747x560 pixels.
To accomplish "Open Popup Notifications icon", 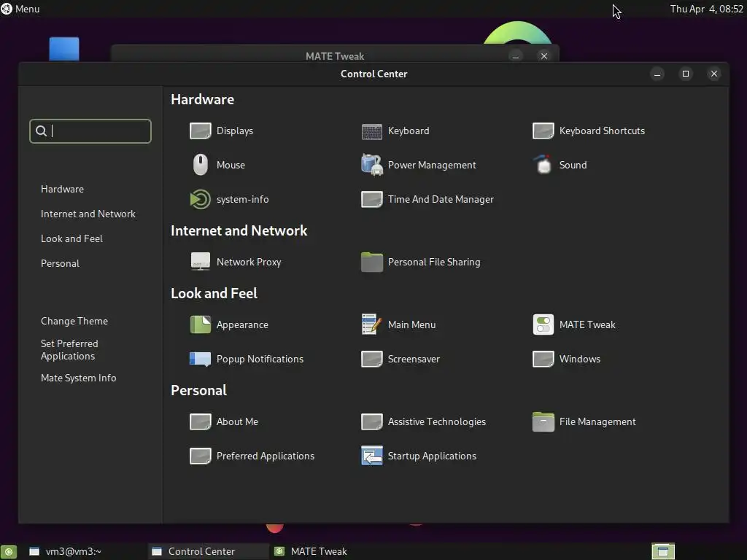I will click(200, 359).
